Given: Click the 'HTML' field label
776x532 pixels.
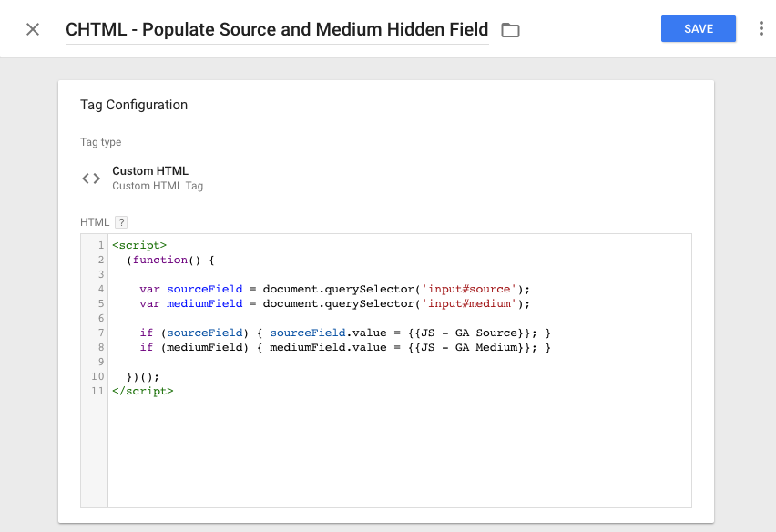Looking at the screenshot, I should click(95, 222).
